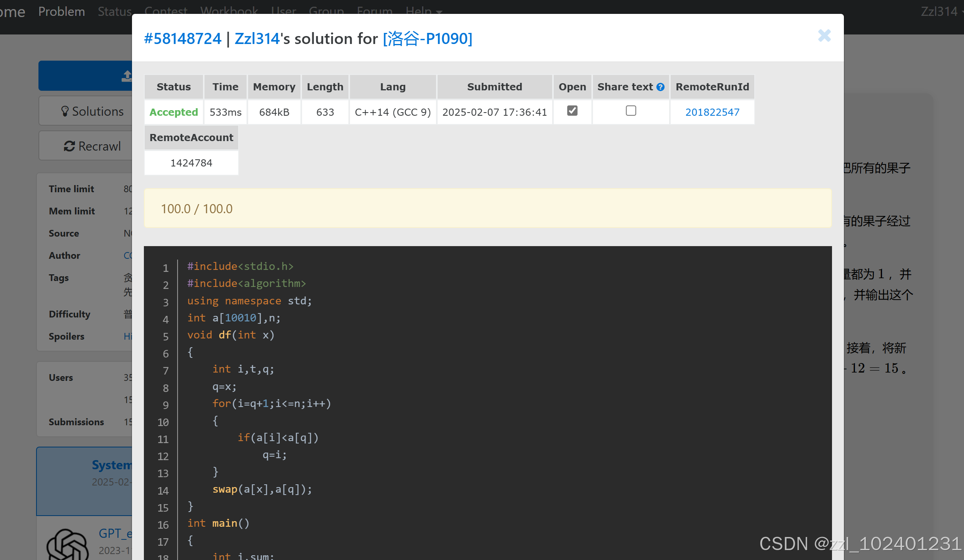The width and height of the screenshot is (964, 560).
Task: Open the Problem menu item
Action: (x=61, y=11)
